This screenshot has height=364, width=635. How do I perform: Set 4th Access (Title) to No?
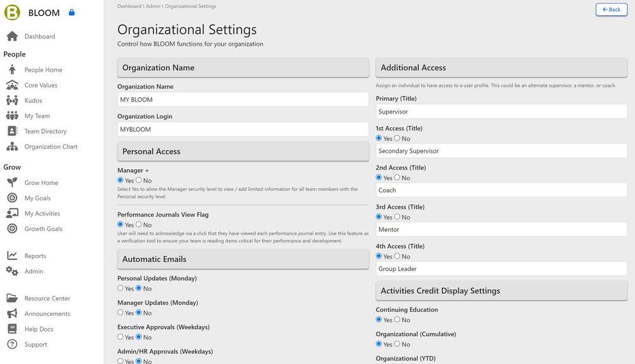(398, 256)
